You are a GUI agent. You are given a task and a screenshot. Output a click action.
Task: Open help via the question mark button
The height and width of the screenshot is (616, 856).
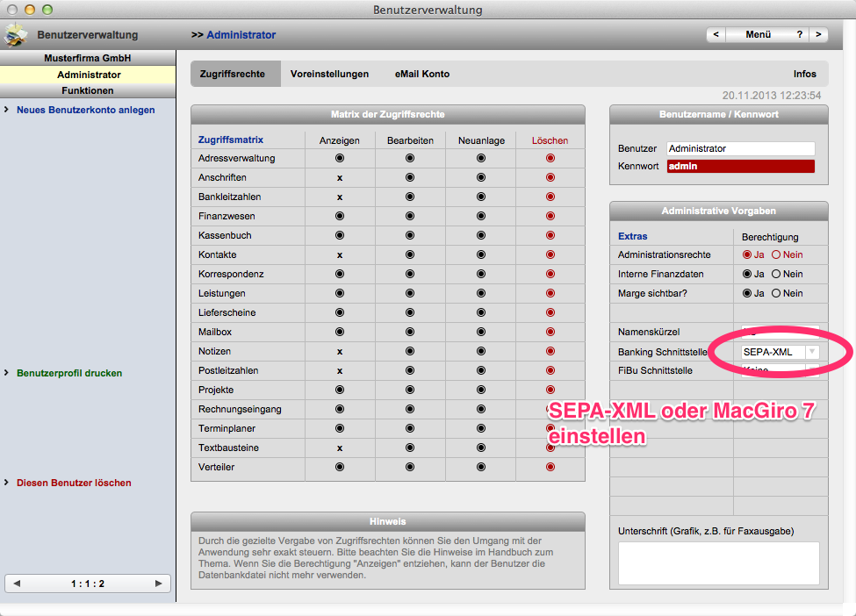coord(799,35)
